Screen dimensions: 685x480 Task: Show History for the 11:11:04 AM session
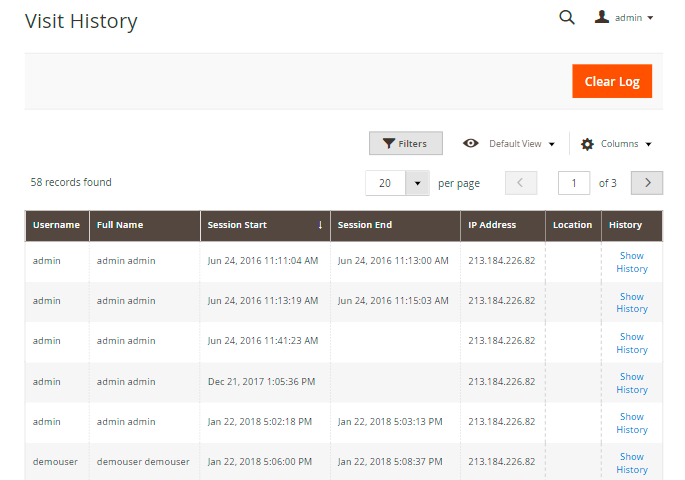(631, 262)
